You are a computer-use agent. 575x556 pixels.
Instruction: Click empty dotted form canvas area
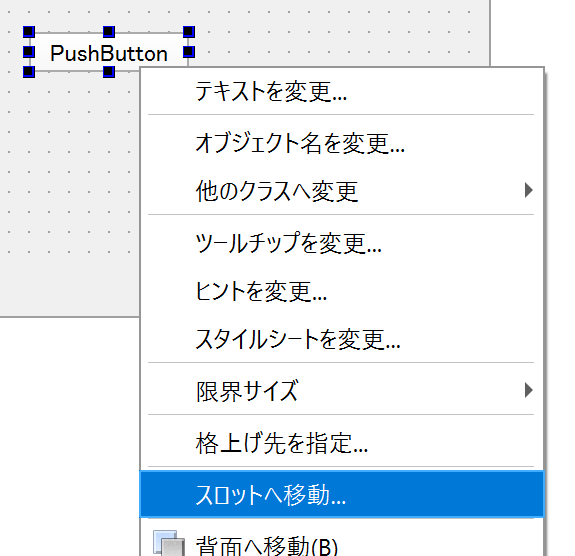pos(70,183)
